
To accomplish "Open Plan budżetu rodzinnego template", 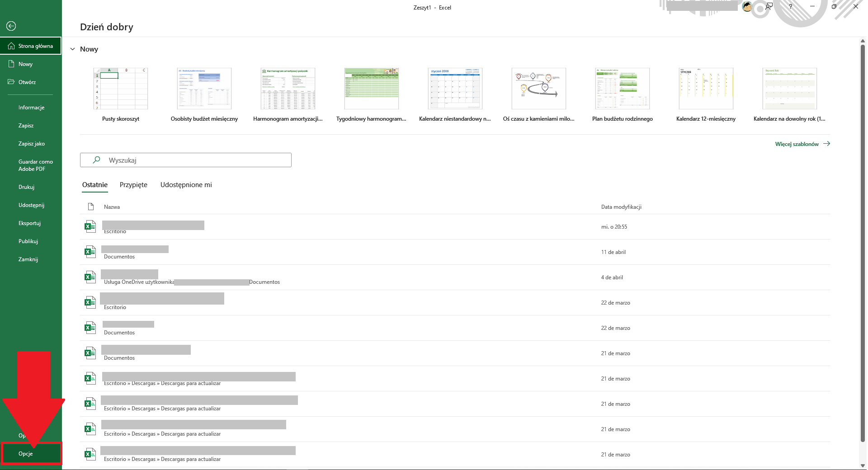I will tap(623, 95).
